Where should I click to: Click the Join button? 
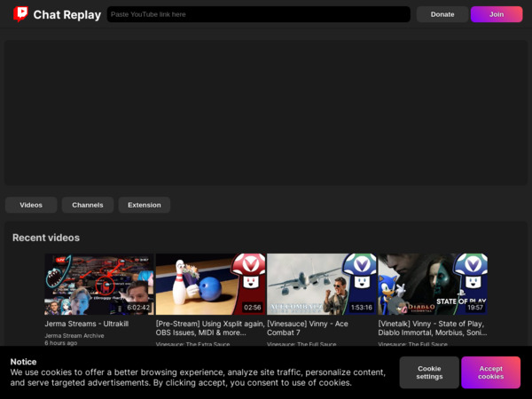click(x=497, y=14)
